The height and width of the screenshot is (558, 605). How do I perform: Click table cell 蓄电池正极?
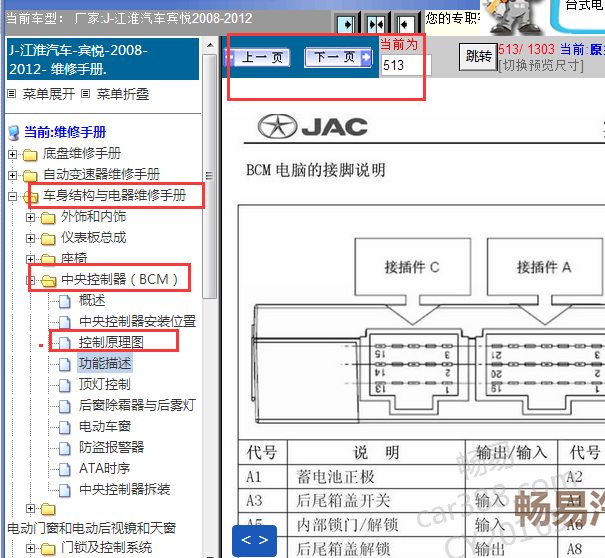coord(335,477)
